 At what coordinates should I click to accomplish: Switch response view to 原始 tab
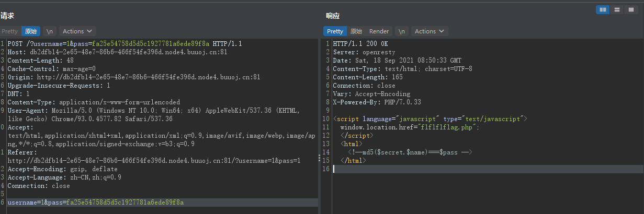(x=356, y=31)
